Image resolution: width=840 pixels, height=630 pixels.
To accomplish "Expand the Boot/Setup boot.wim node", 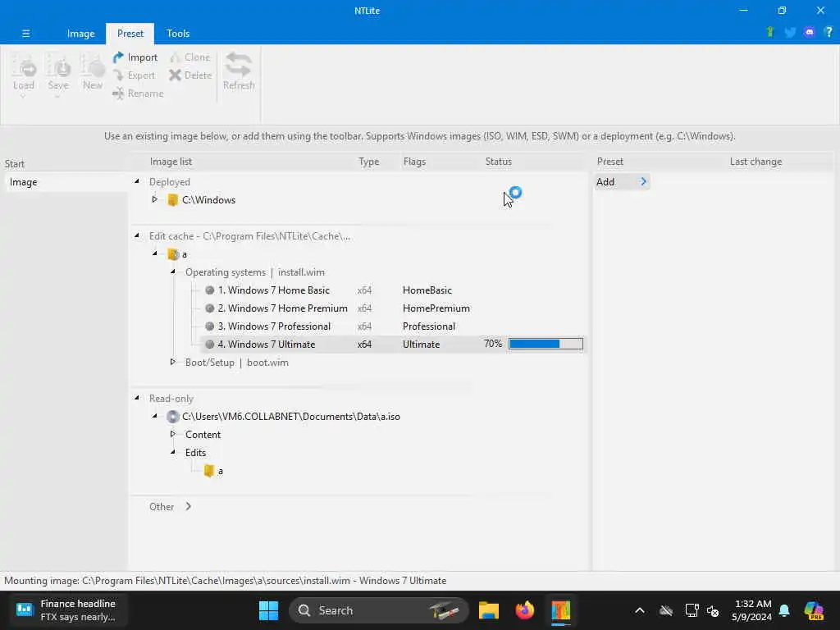I will [x=173, y=362].
